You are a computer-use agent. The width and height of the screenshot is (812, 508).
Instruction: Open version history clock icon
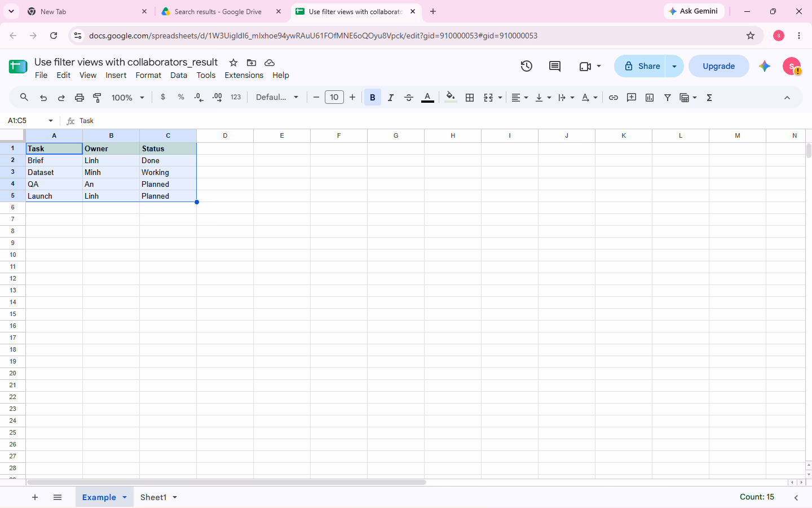(x=527, y=66)
